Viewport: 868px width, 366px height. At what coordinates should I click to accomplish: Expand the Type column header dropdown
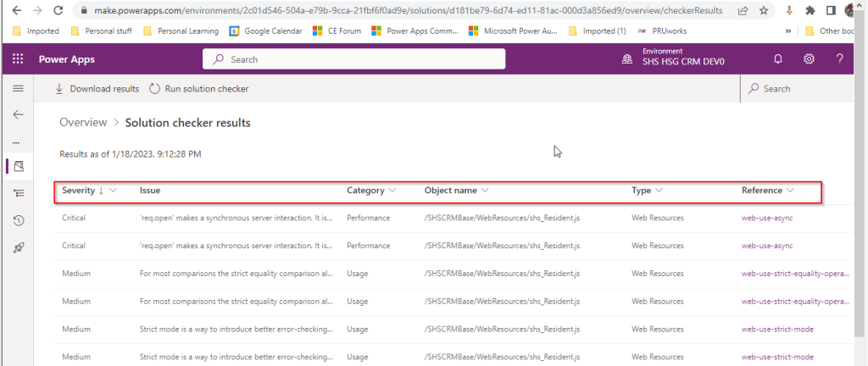pyautogui.click(x=659, y=191)
